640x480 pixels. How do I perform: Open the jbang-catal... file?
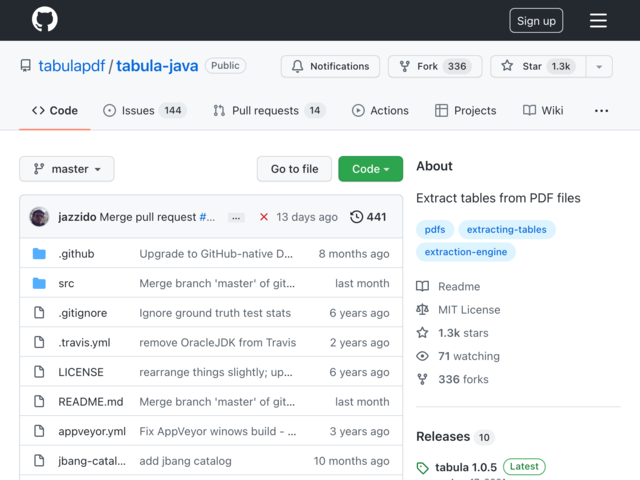coord(92,461)
